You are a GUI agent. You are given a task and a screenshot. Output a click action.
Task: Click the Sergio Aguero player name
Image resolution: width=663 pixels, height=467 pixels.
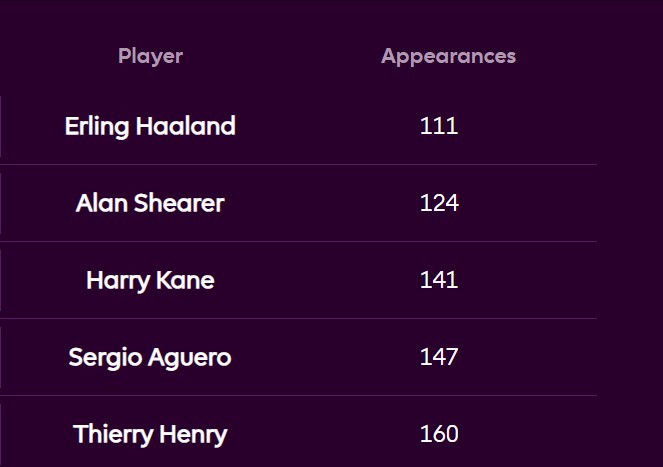[150, 357]
